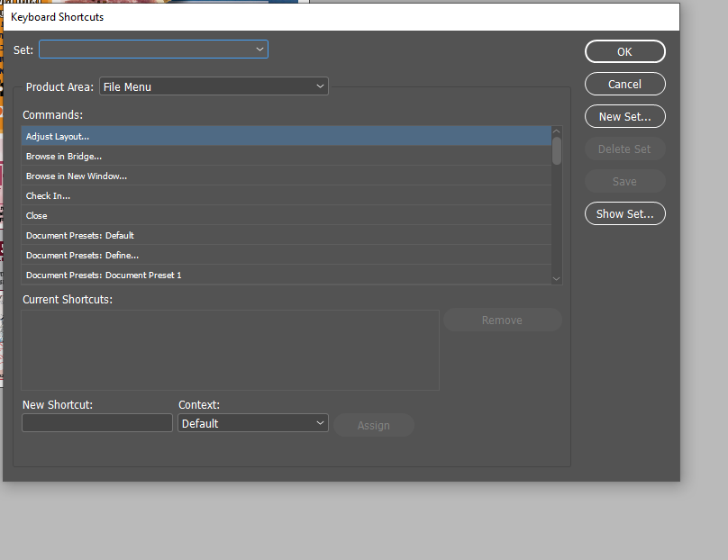The width and height of the screenshot is (728, 560).
Task: Select the Browse in New Window... command
Action: pyautogui.click(x=286, y=176)
